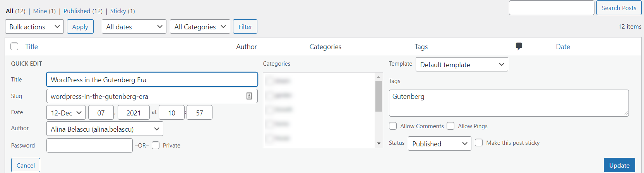Screen dimensions: 644x173
Task: Click the Categories column header
Action: click(x=325, y=46)
